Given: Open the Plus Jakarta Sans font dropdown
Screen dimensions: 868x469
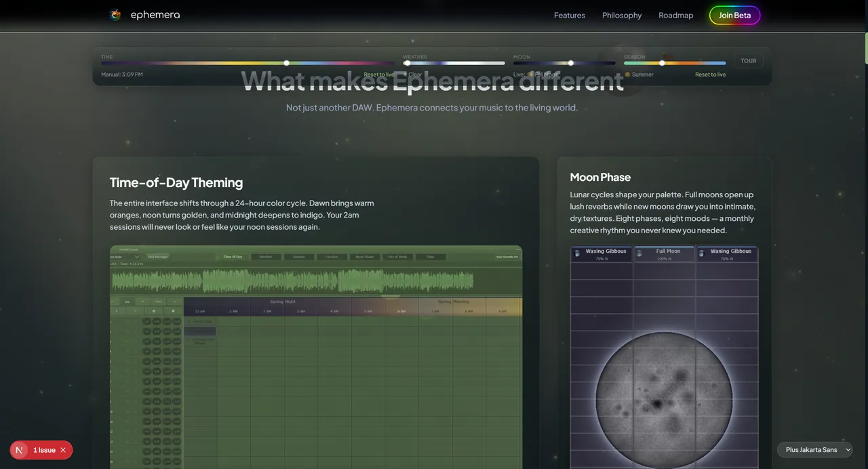Looking at the screenshot, I should tap(814, 450).
